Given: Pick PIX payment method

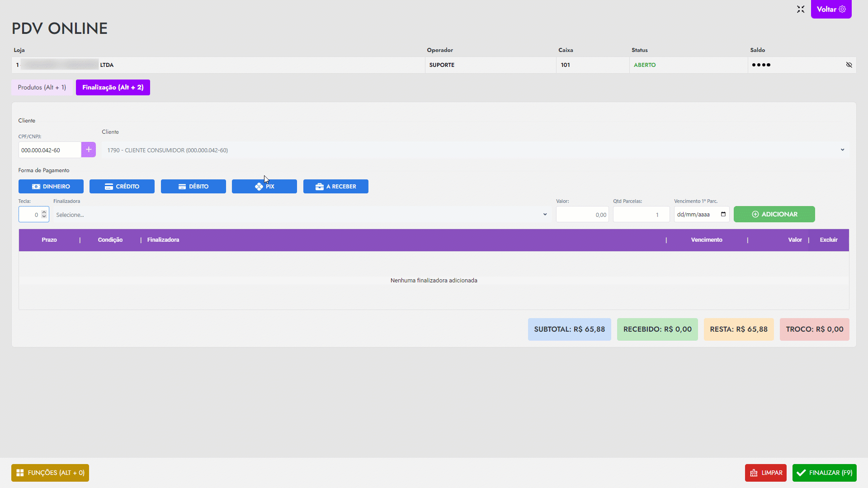Looking at the screenshot, I should pos(264,187).
